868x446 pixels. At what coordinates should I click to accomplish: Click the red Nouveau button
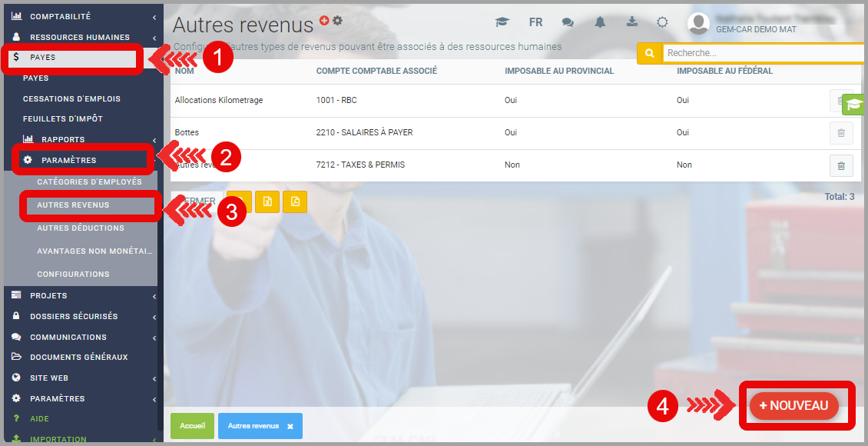click(x=793, y=405)
